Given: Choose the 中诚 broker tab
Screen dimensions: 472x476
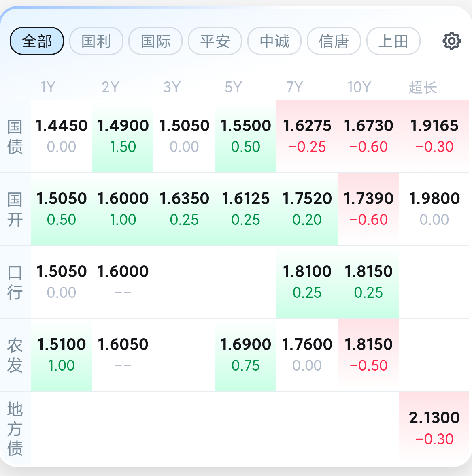Looking at the screenshot, I should (x=274, y=41).
